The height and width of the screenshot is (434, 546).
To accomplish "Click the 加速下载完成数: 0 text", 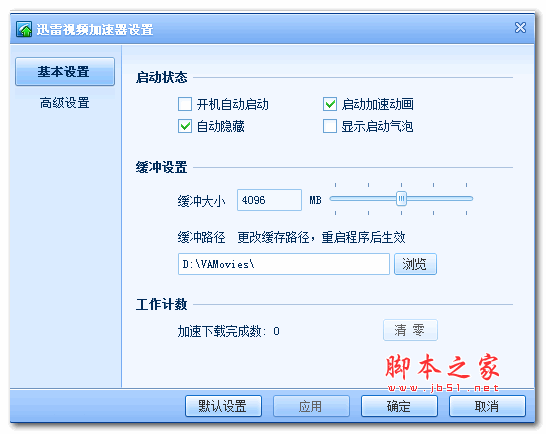I will 228,331.
